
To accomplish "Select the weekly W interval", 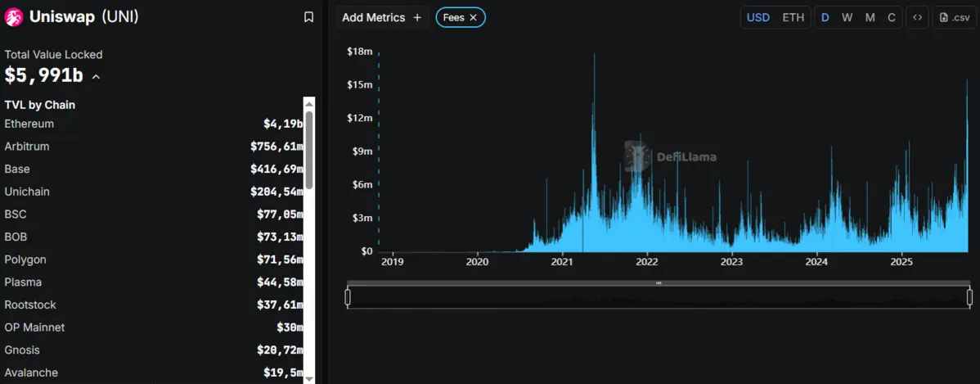I will pyautogui.click(x=847, y=17).
